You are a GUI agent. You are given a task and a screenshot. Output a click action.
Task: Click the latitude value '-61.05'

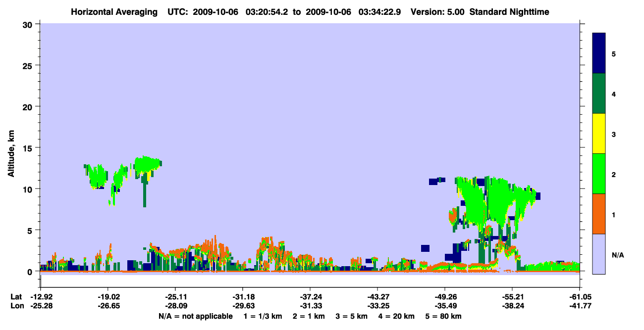pos(579,297)
